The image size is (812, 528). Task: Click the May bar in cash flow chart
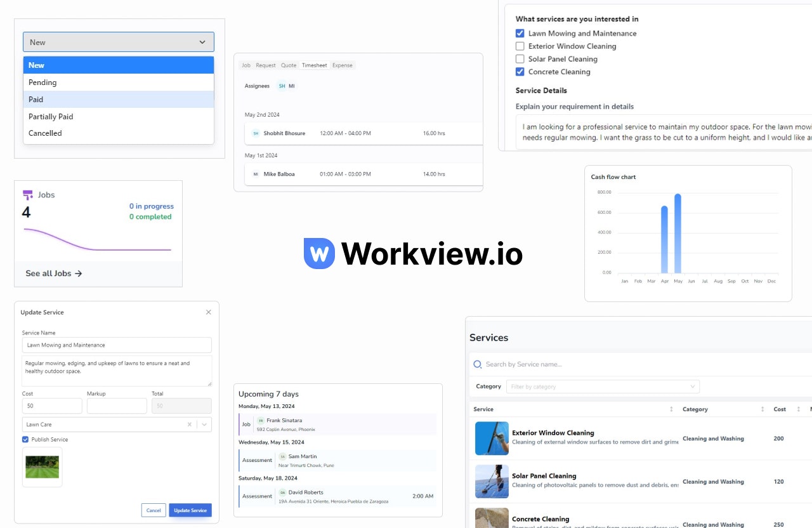pyautogui.click(x=678, y=234)
